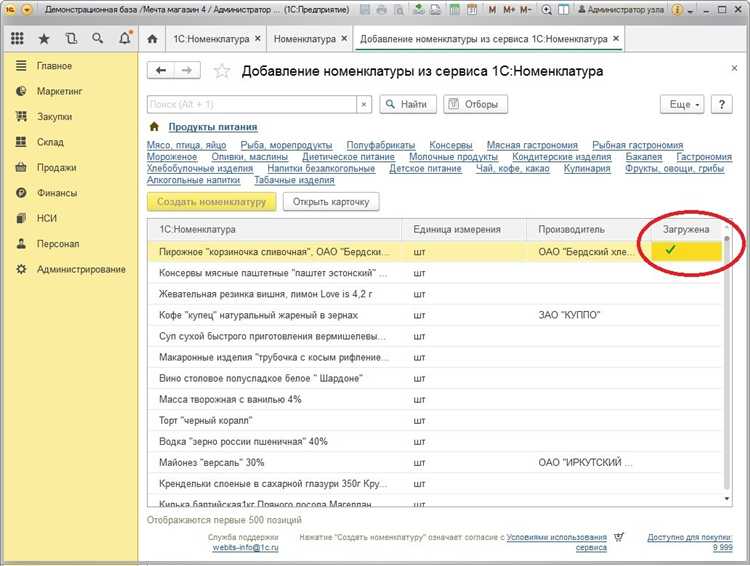Click the zoom scale icon in title bar
The image size is (750, 566).
[x=546, y=10]
